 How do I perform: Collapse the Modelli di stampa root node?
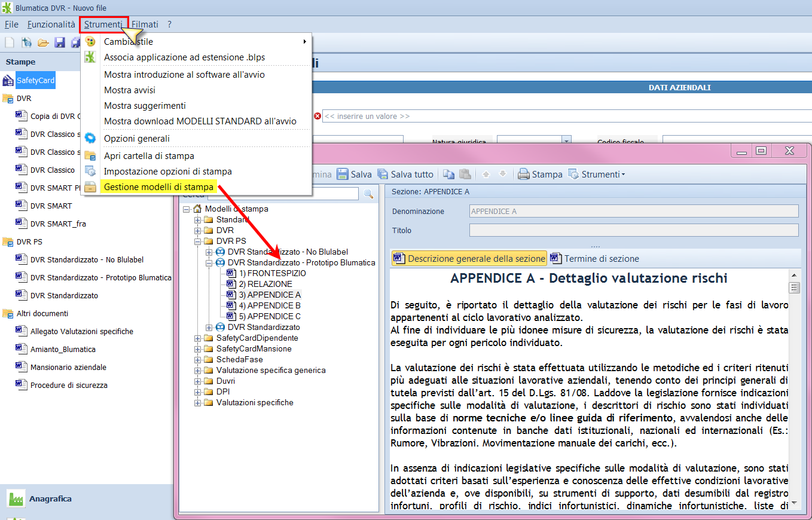(x=187, y=209)
